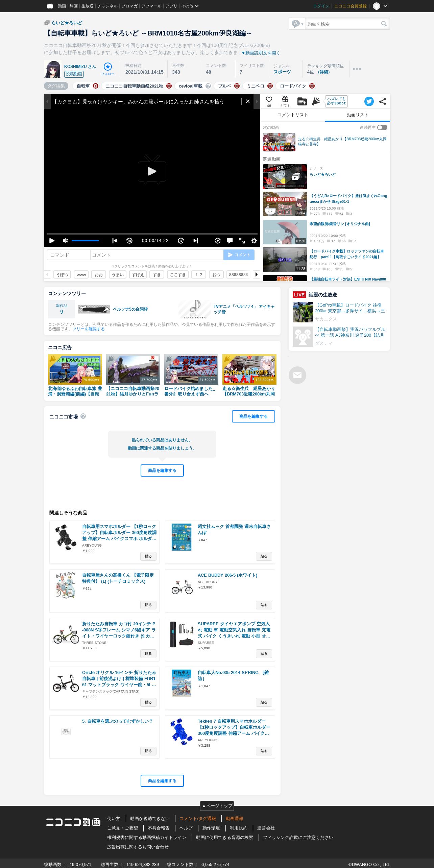434x868 pixels.
Task: Open the share options icon
Action: pos(383,101)
